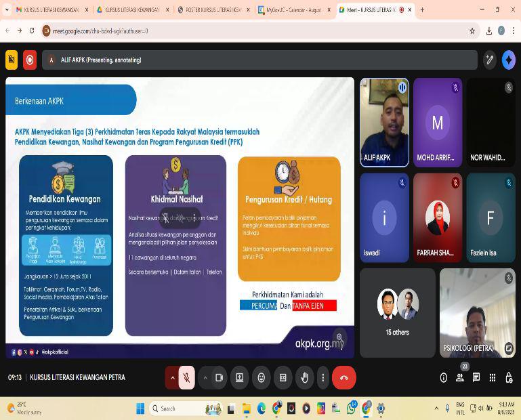The height and width of the screenshot is (420, 521).
Task: Show the participants people list
Action: [460, 377]
